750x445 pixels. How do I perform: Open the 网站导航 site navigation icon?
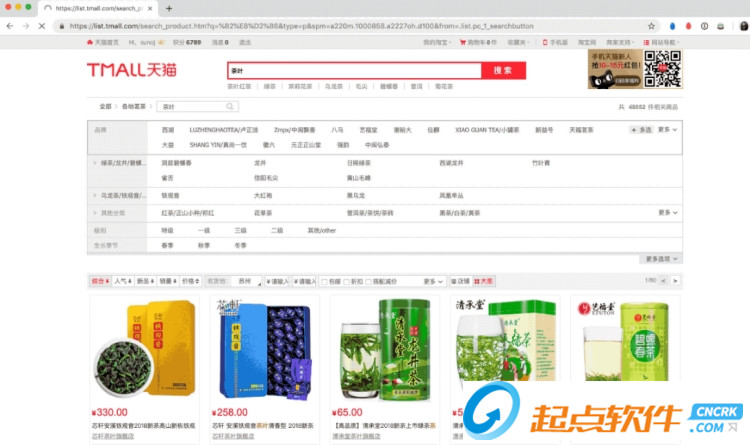pyautogui.click(x=646, y=42)
